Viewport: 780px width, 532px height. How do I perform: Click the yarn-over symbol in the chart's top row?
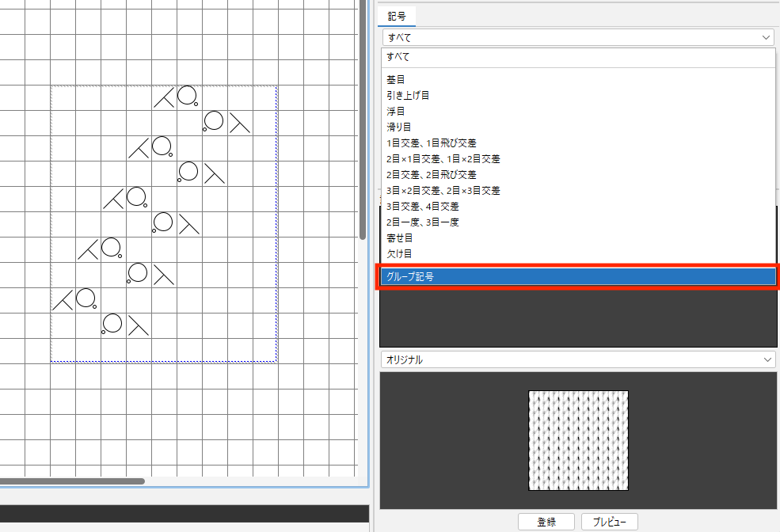pos(188,96)
